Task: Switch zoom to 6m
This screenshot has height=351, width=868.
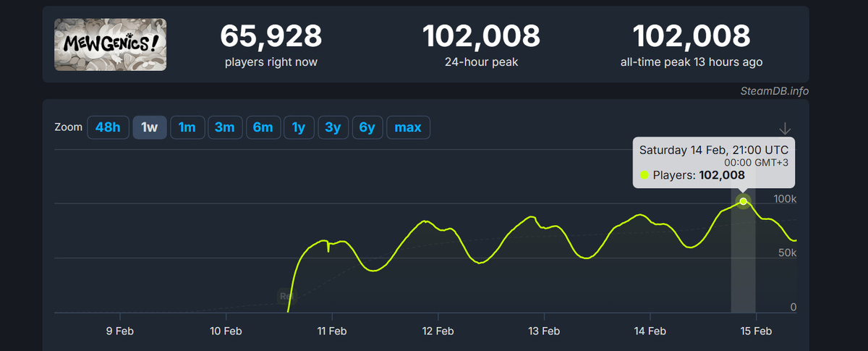Action: (263, 127)
